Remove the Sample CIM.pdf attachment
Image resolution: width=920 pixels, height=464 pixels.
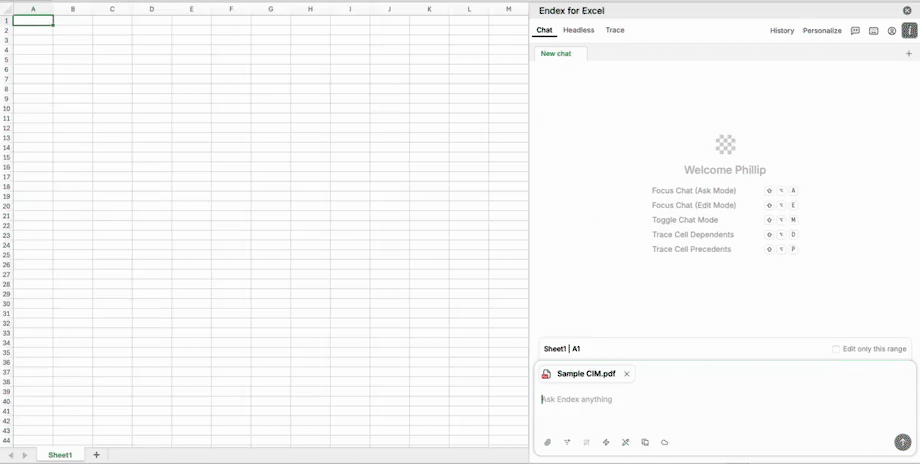pyautogui.click(x=627, y=374)
